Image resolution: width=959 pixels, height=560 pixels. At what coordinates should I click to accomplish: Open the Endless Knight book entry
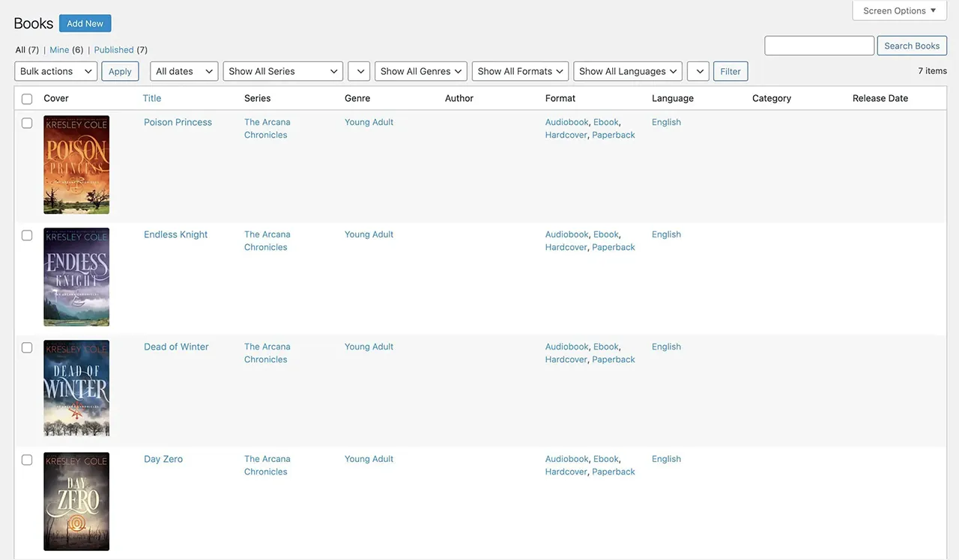pos(175,234)
